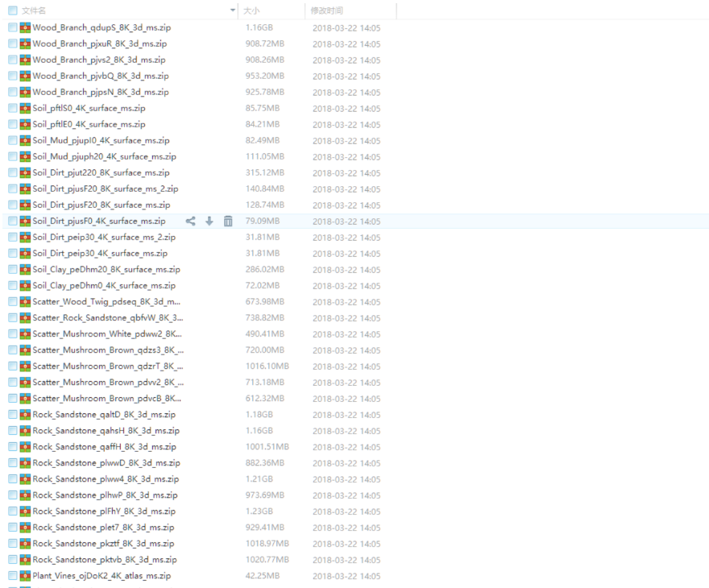Viewport: 709px width, 588px height.
Task: Open the sort arrow in the 文件名 column
Action: (x=233, y=10)
